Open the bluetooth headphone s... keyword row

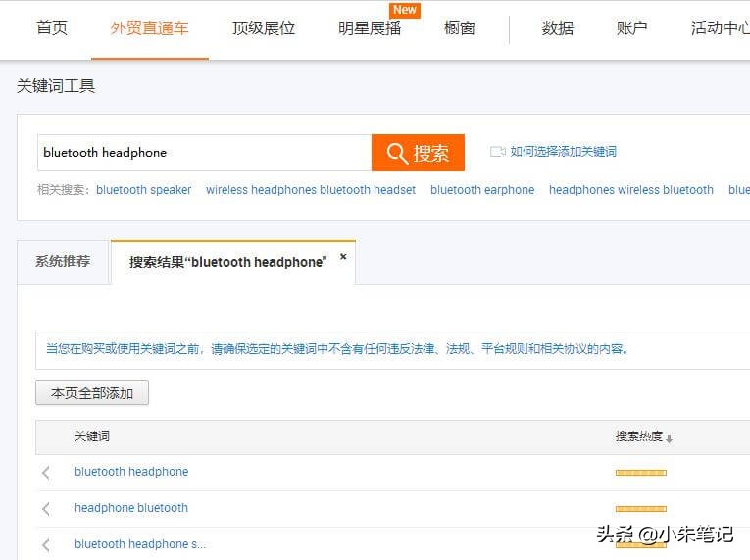tap(140, 544)
